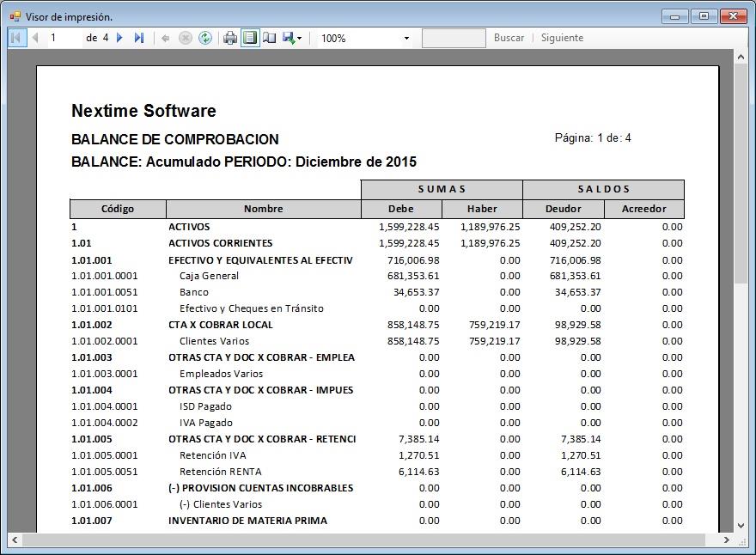Click the Siguiente link
756x555 pixels.
coord(562,38)
